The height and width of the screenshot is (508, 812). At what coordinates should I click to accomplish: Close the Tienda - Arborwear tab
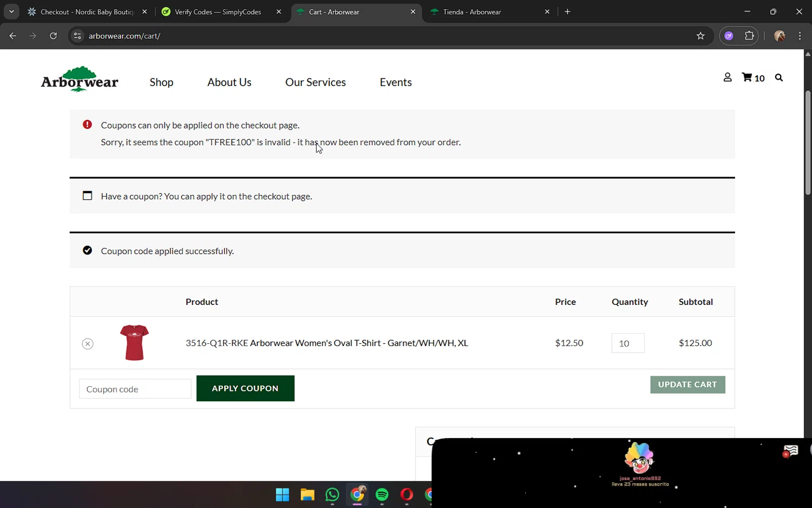547,11
